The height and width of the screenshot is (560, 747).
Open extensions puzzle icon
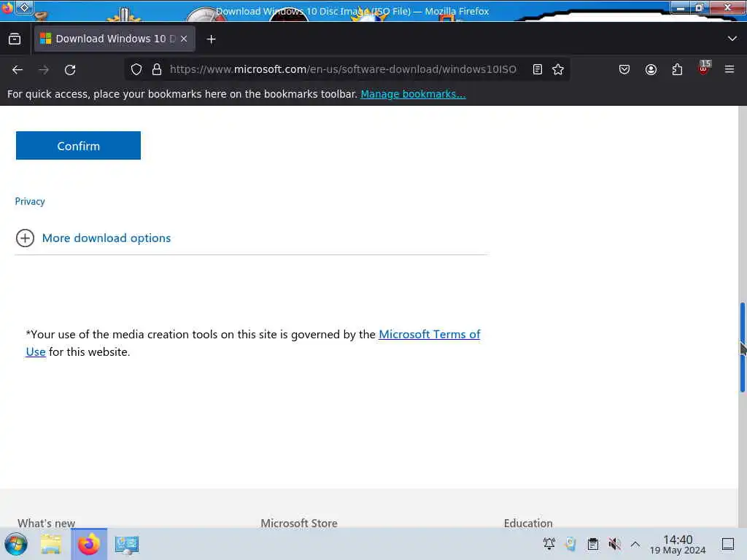pos(677,69)
